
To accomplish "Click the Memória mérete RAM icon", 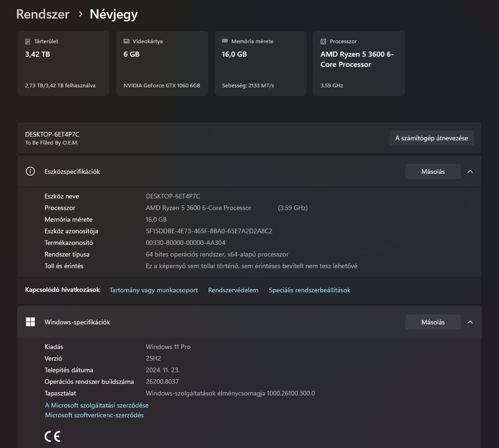I will point(225,41).
